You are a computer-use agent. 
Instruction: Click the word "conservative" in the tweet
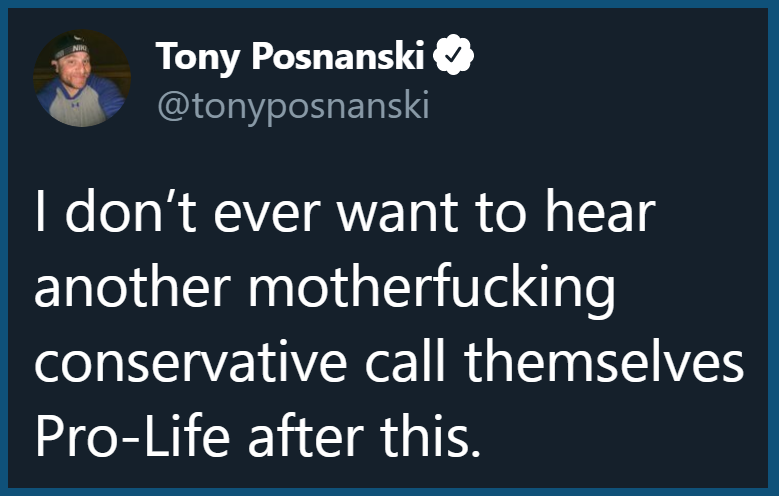pos(191,362)
